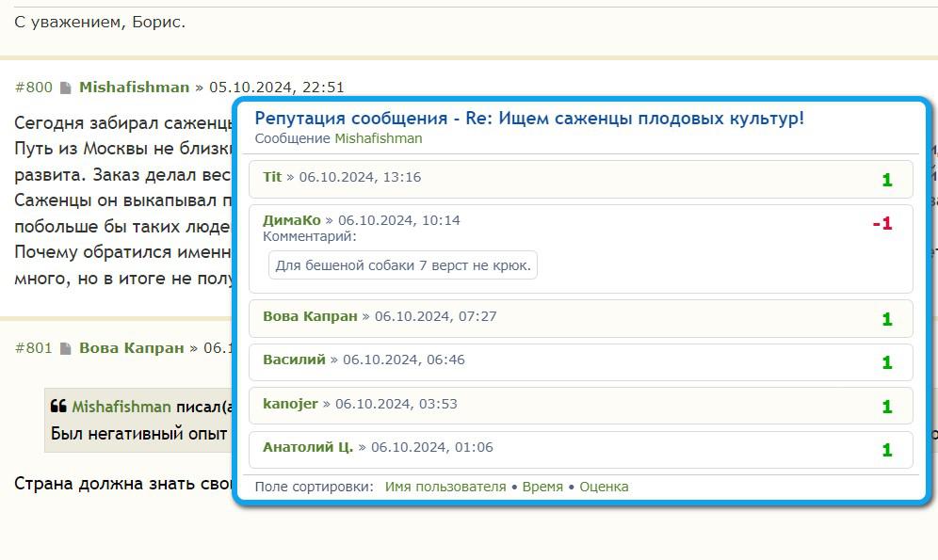This screenshot has height=560, width=938.
Task: Click the post icon beside #801
Action: pos(66,348)
